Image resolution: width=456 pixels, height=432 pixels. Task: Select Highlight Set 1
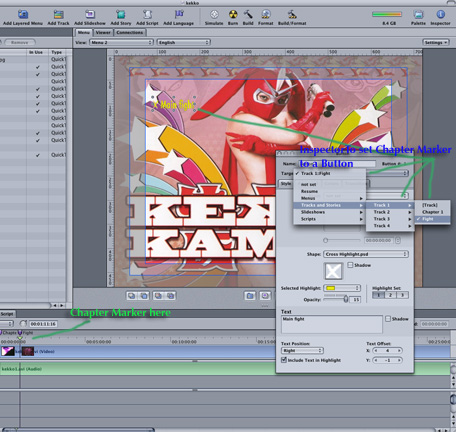pos(378,295)
